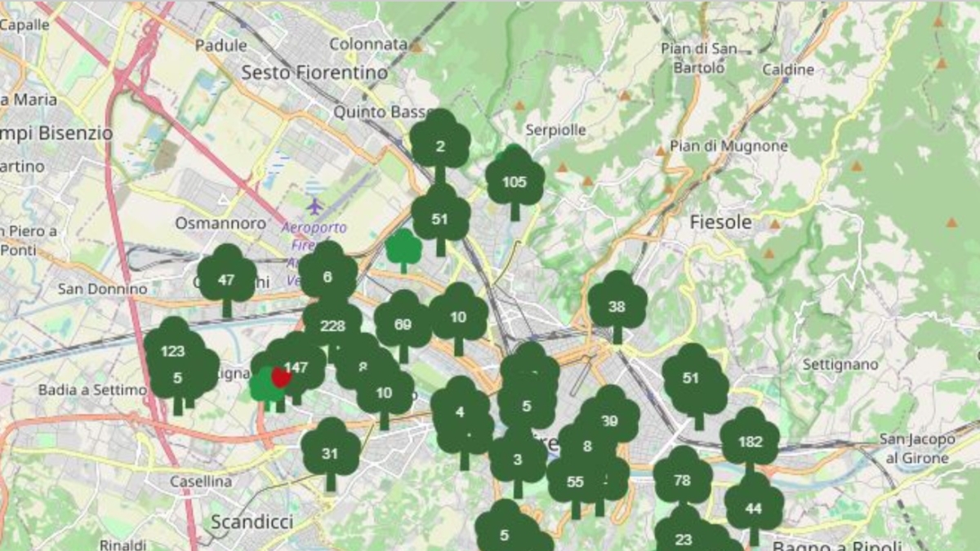Click the bright green tree beside the heart marker
This screenshot has width=980, height=551.
click(x=266, y=384)
